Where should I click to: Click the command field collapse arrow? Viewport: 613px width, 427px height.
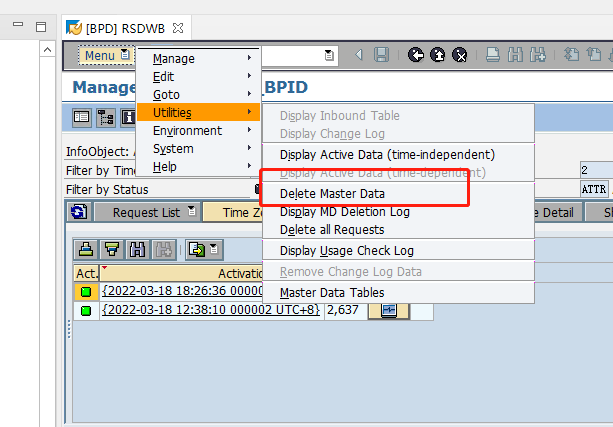point(358,55)
